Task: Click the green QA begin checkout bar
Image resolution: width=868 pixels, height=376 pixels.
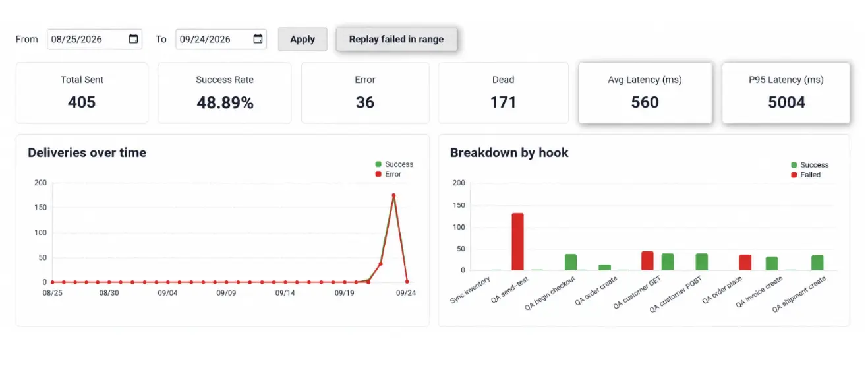Action: [571, 262]
